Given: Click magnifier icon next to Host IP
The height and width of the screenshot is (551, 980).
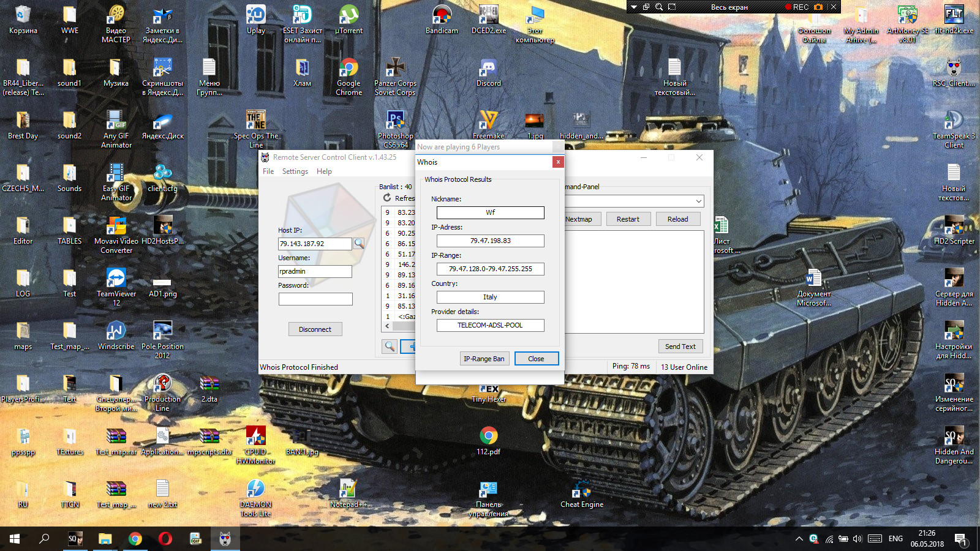Looking at the screenshot, I should [x=359, y=244].
